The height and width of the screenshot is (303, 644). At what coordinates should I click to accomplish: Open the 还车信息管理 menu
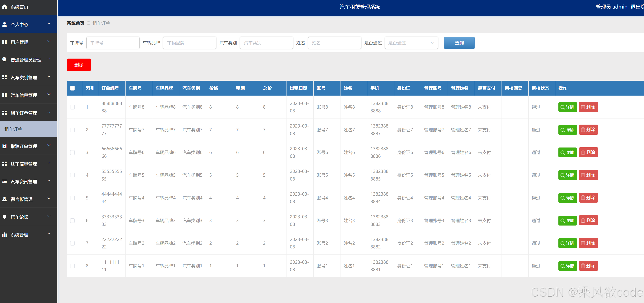[24, 164]
